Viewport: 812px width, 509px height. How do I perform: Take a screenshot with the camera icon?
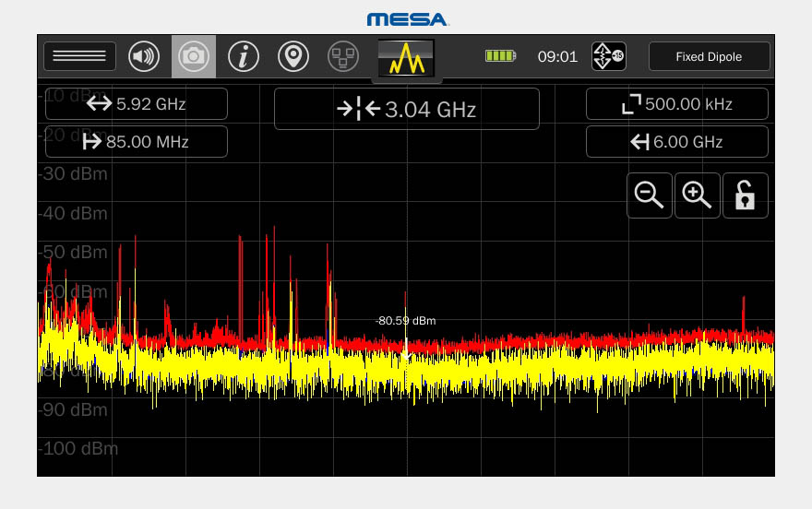194,56
